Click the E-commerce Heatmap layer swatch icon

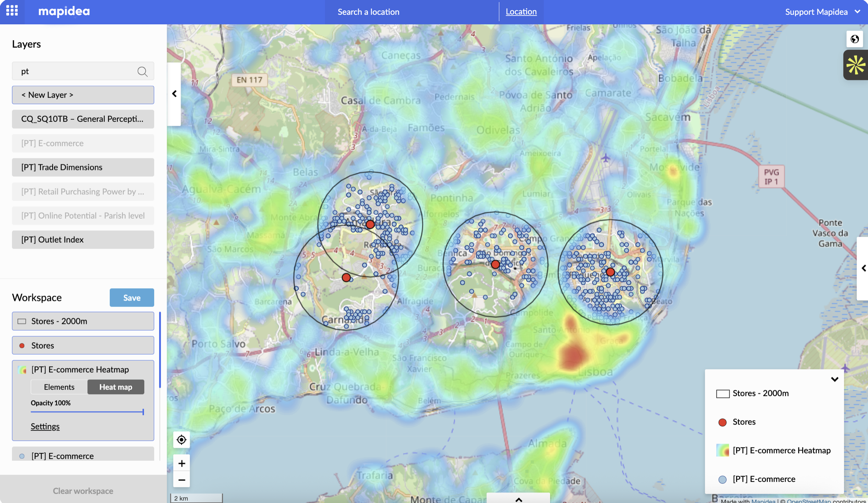(x=22, y=370)
